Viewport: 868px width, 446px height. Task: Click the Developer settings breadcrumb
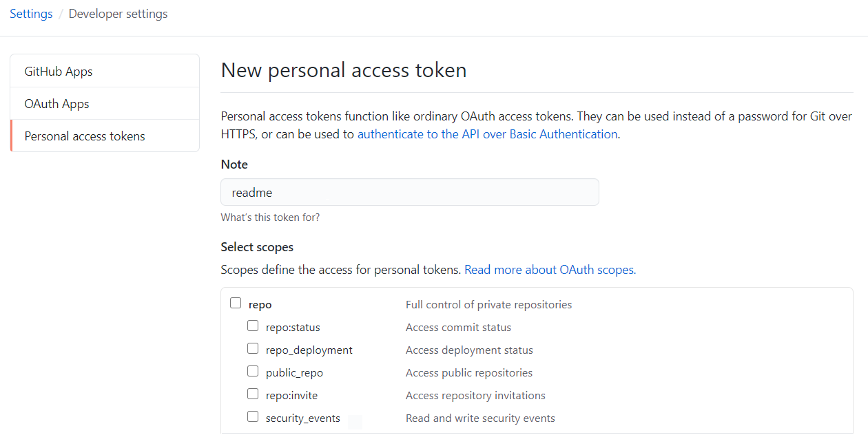118,13
